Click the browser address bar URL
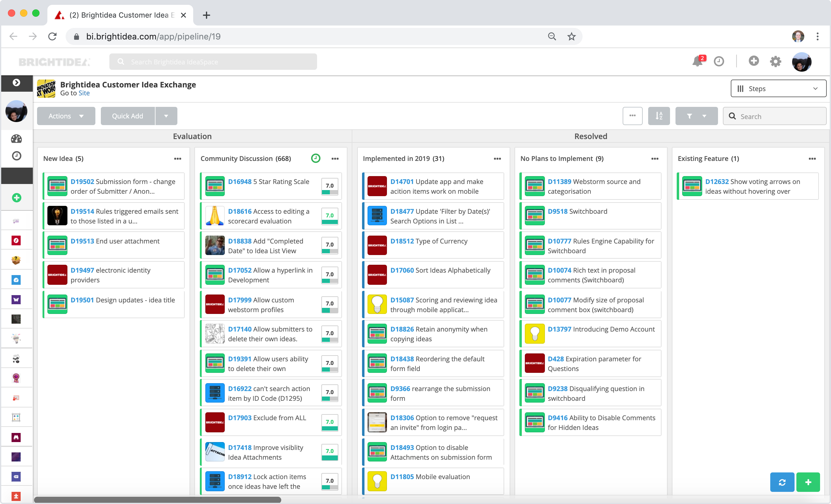The width and height of the screenshot is (831, 504). [x=153, y=36]
